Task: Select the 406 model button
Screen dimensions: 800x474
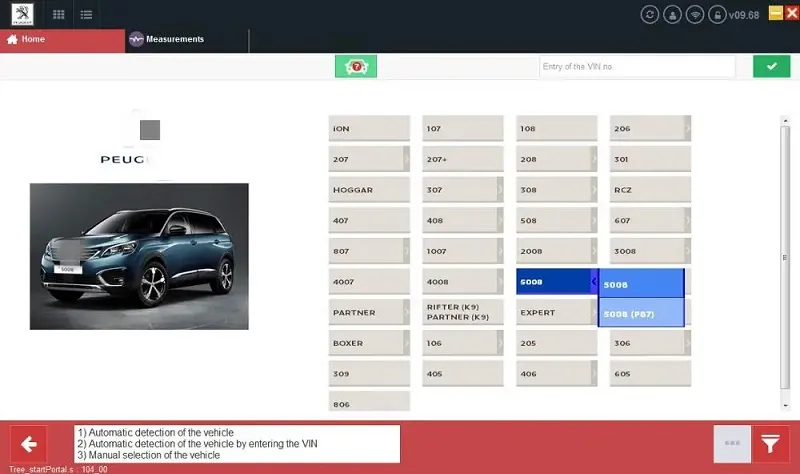Action: click(557, 373)
